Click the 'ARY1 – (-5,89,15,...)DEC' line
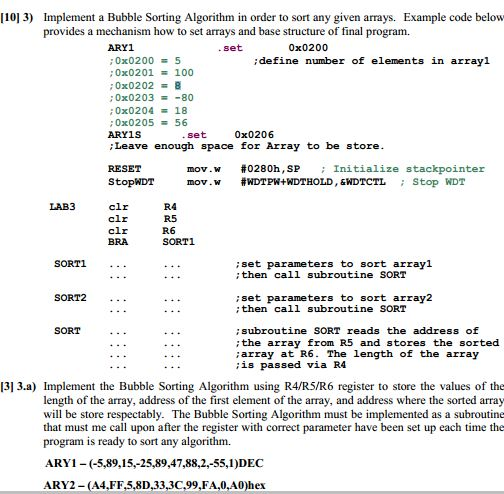Screen dimensions: 504x494 154,463
